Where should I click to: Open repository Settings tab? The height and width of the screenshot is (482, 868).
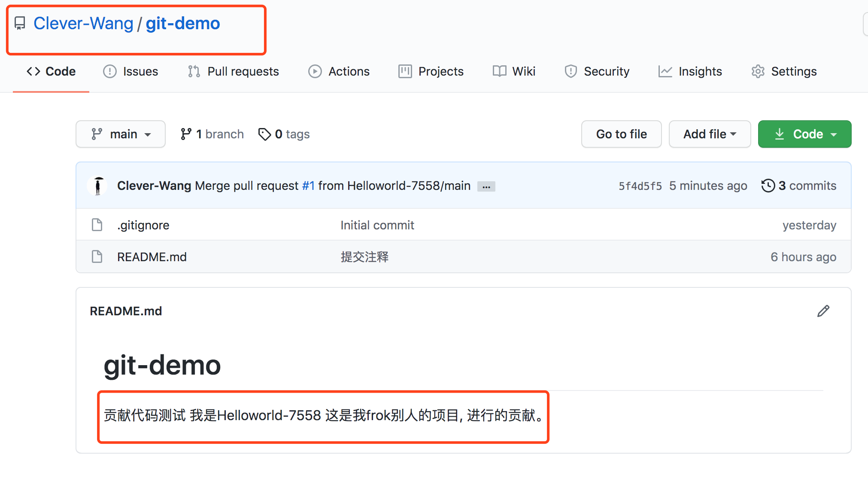pos(784,71)
